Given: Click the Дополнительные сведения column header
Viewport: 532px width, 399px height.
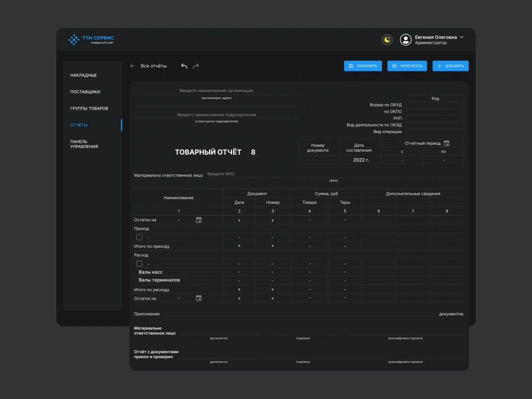Looking at the screenshot, I should [x=413, y=194].
